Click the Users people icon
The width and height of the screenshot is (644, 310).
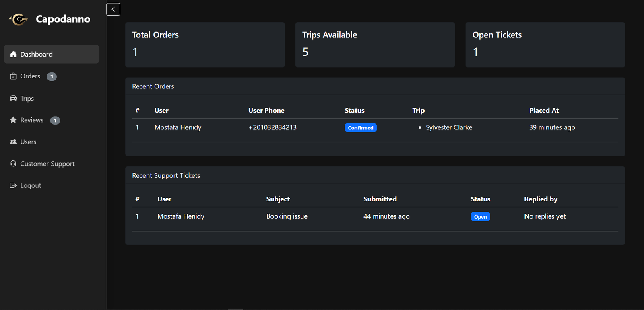point(13,142)
